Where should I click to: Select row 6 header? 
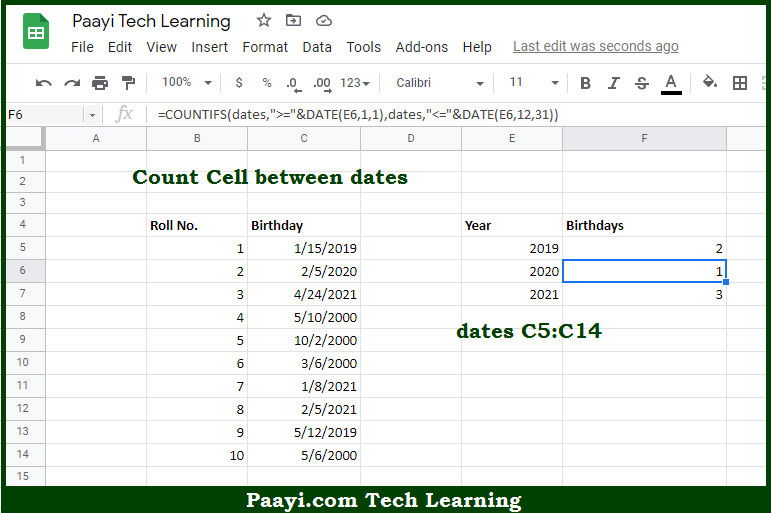[26, 271]
